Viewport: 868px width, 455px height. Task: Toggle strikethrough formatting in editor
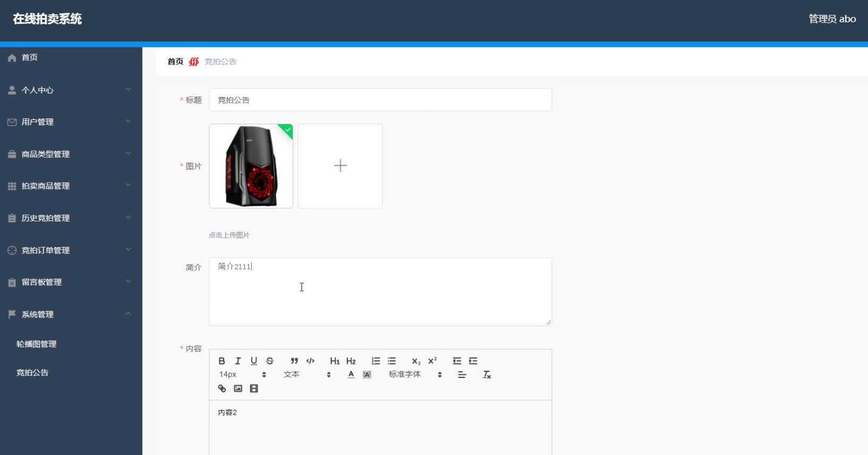(x=270, y=361)
